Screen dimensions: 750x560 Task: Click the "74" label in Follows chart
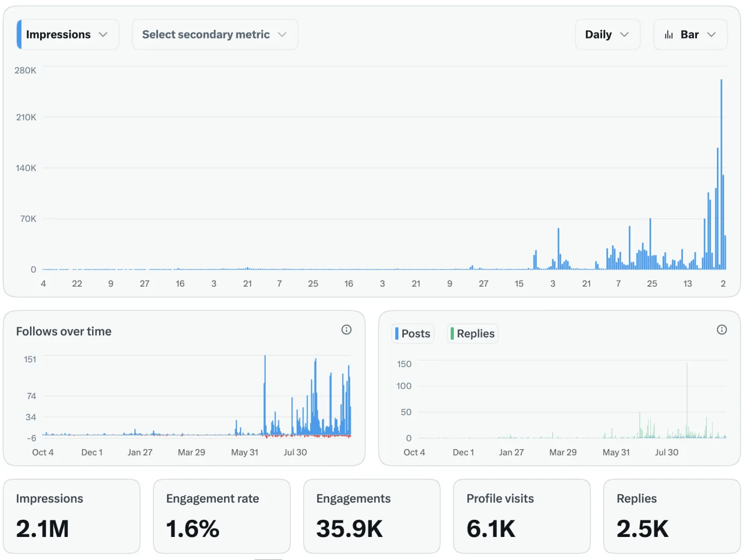click(31, 396)
